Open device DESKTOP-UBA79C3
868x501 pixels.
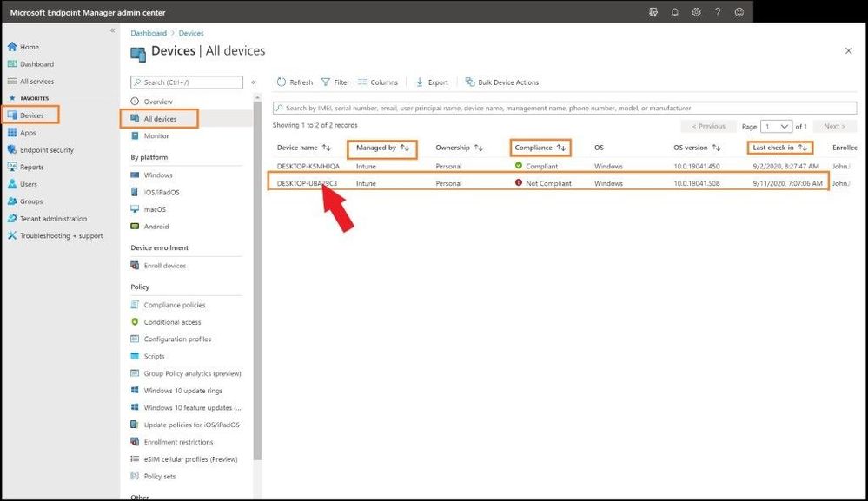pos(307,183)
